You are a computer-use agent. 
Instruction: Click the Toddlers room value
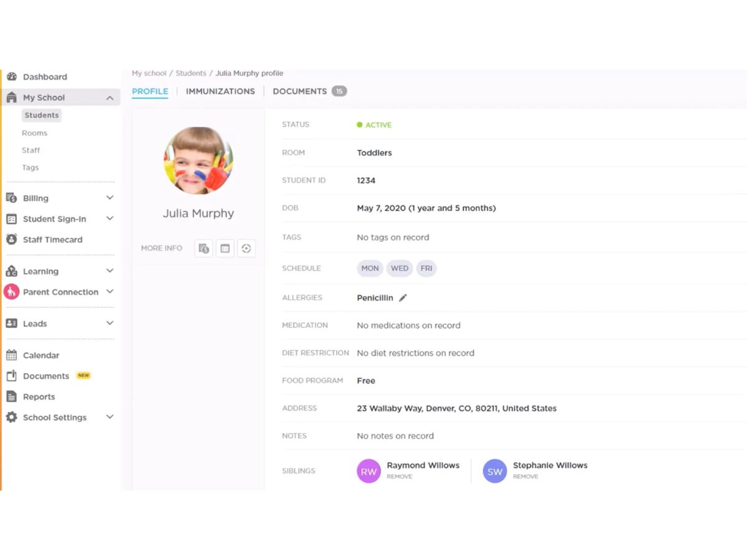(374, 153)
